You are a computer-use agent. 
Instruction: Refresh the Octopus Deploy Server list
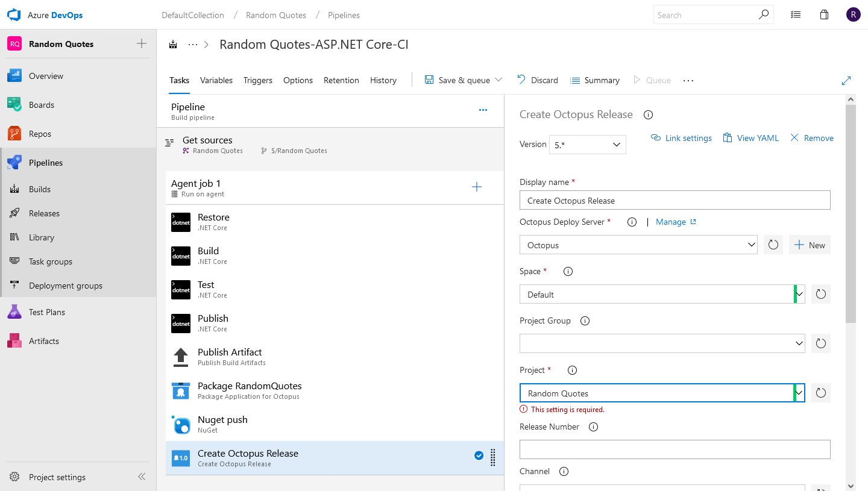(x=773, y=245)
